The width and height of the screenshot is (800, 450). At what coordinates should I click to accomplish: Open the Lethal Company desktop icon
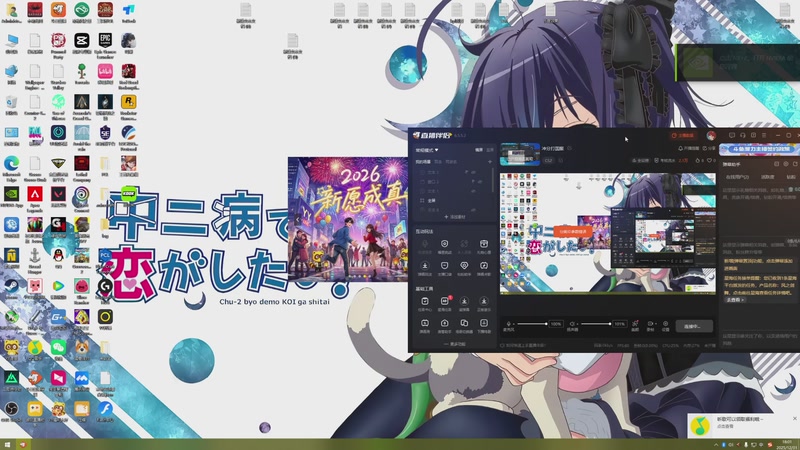pos(82,163)
